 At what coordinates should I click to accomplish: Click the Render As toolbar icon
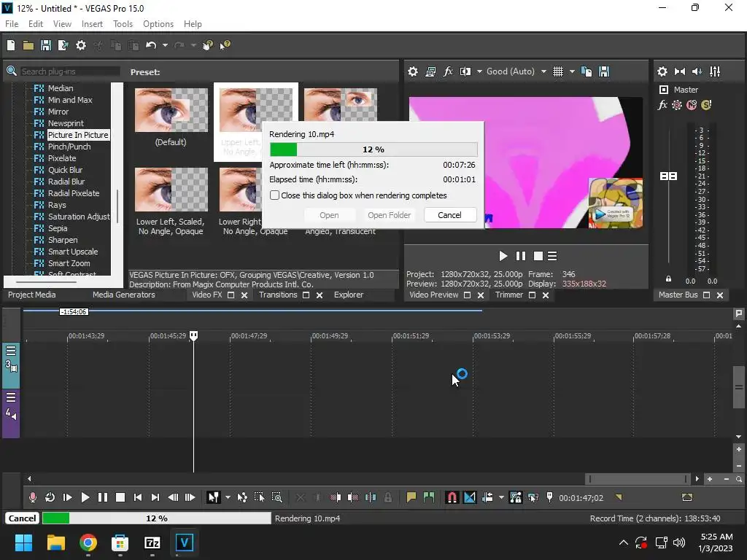63,45
